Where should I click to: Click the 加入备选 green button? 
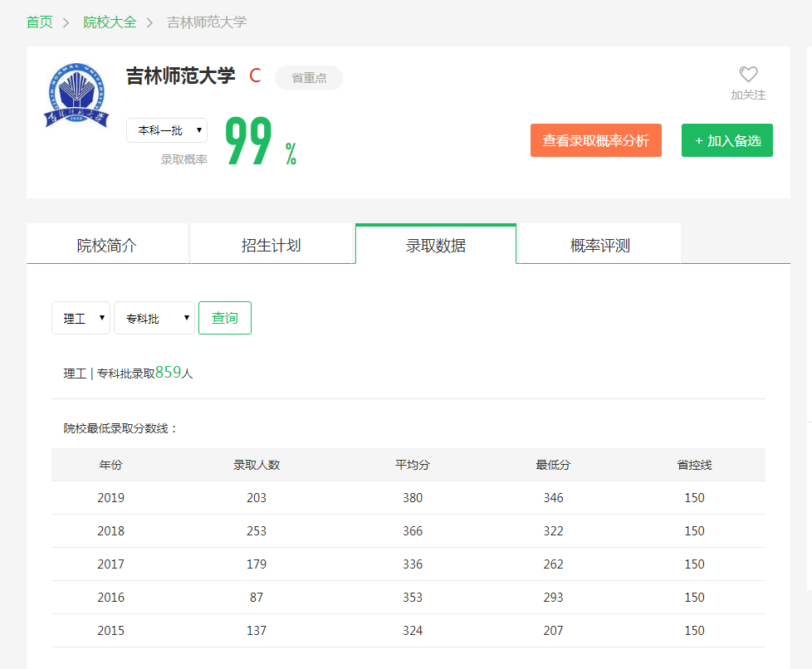727,140
